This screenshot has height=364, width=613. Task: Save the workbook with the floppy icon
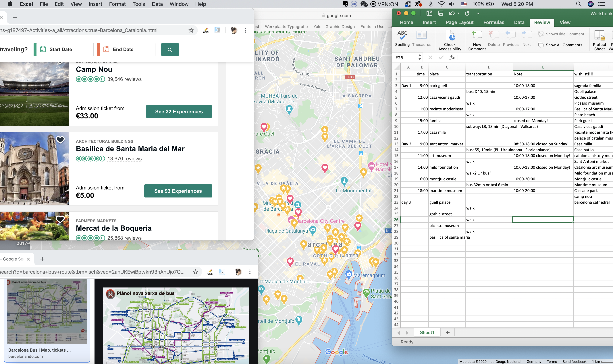point(441,13)
